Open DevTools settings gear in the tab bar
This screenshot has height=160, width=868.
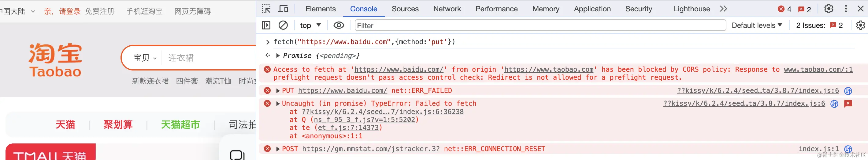(x=829, y=9)
